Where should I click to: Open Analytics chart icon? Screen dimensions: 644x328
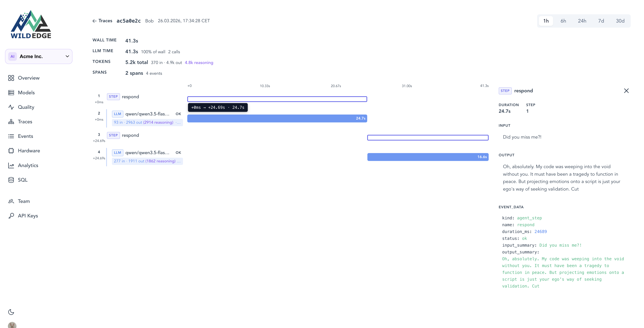pyautogui.click(x=11, y=165)
